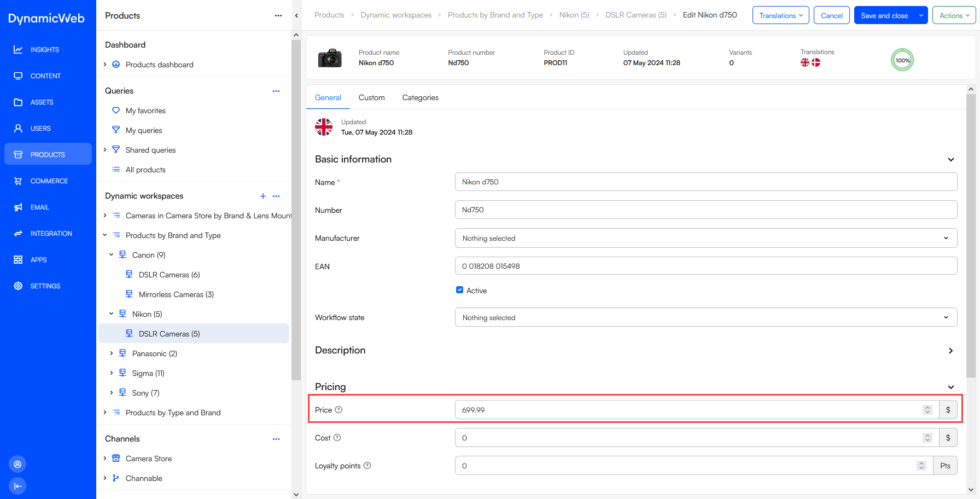Screen dimensions: 980x499
Task: Click the Cancel button
Action: point(832,15)
